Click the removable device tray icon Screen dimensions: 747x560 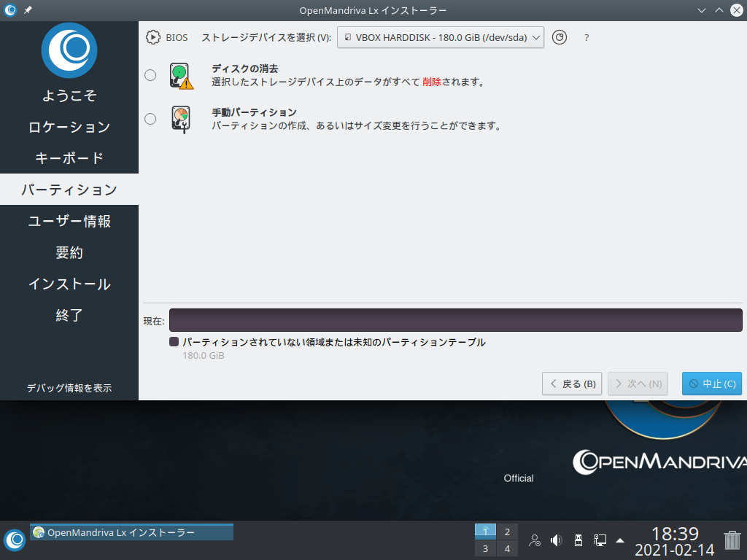click(578, 540)
